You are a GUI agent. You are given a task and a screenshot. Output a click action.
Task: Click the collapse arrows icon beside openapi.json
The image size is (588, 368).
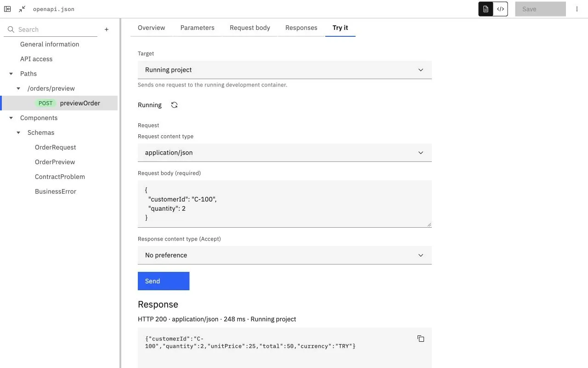point(22,9)
